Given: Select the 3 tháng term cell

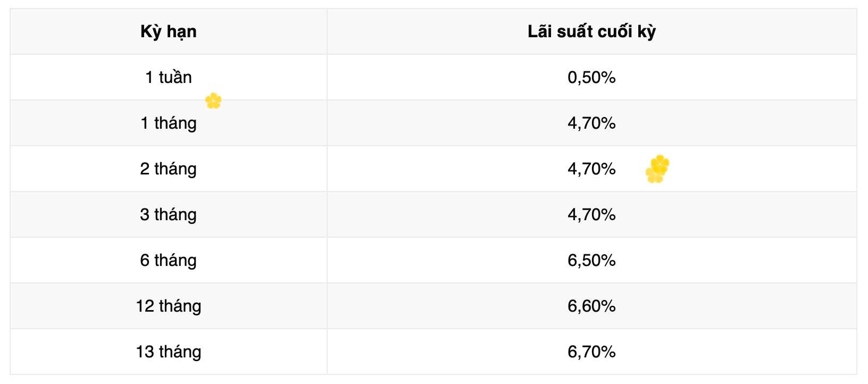Looking at the screenshot, I should [x=169, y=215].
